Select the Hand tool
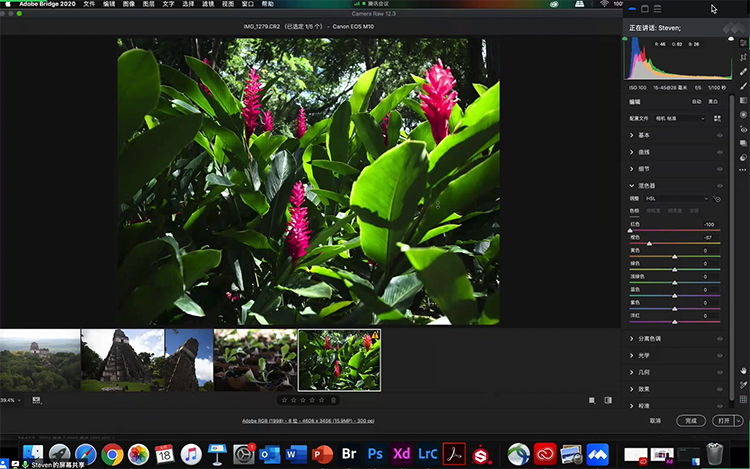Screen dimensions: 750x469 743,370
